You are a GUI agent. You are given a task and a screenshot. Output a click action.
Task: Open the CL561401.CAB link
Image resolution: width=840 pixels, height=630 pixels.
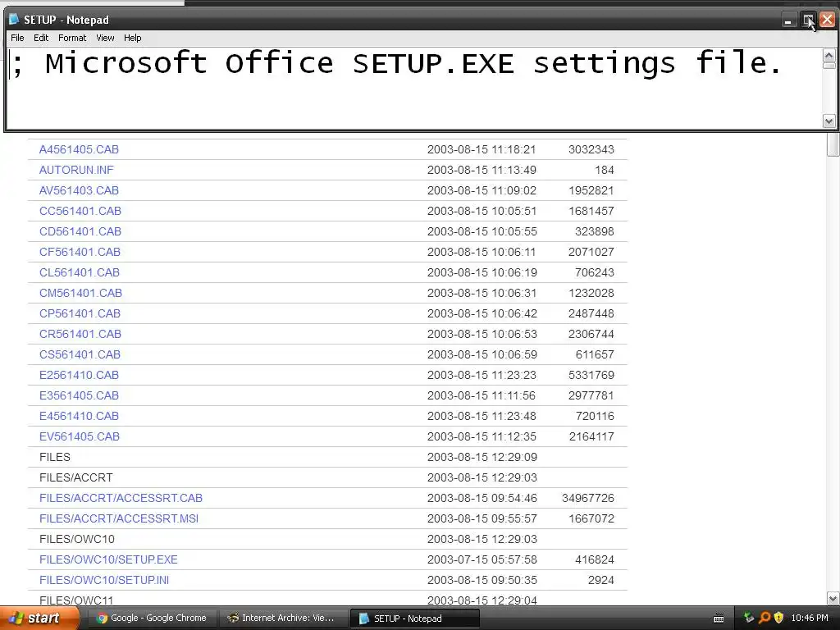tap(80, 272)
